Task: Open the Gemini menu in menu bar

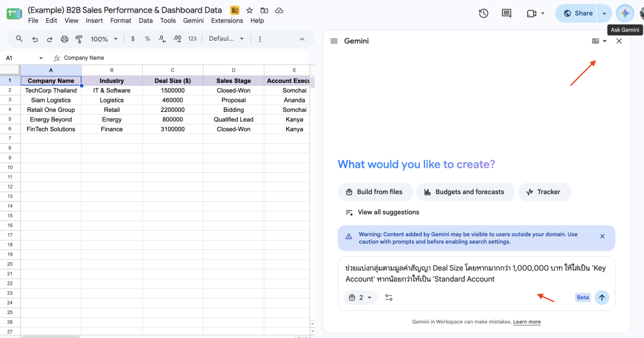Action: point(194,21)
